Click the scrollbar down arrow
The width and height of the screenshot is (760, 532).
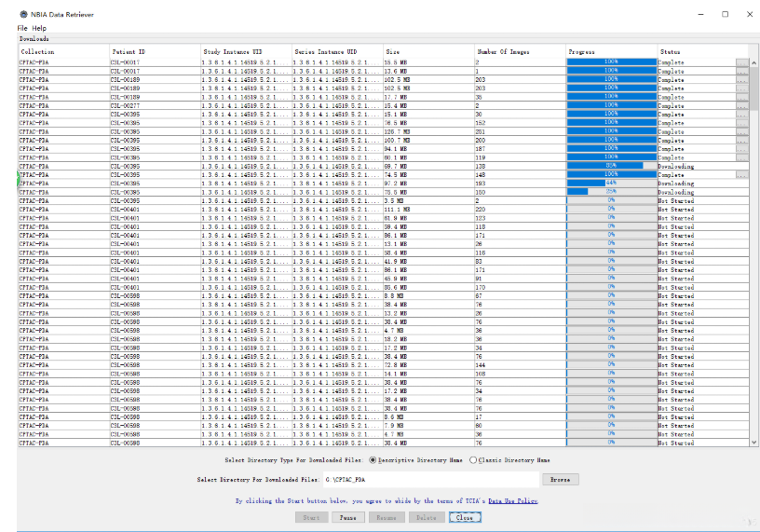click(x=753, y=443)
